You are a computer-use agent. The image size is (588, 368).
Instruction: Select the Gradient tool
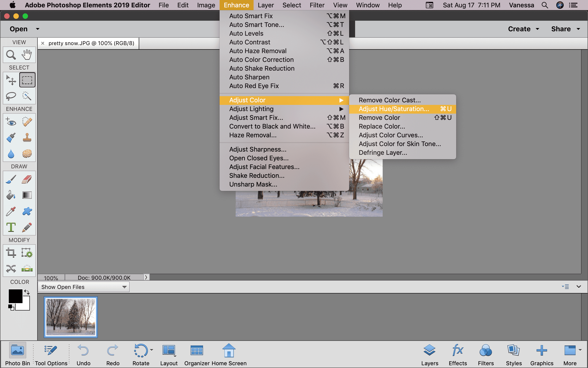click(x=27, y=195)
